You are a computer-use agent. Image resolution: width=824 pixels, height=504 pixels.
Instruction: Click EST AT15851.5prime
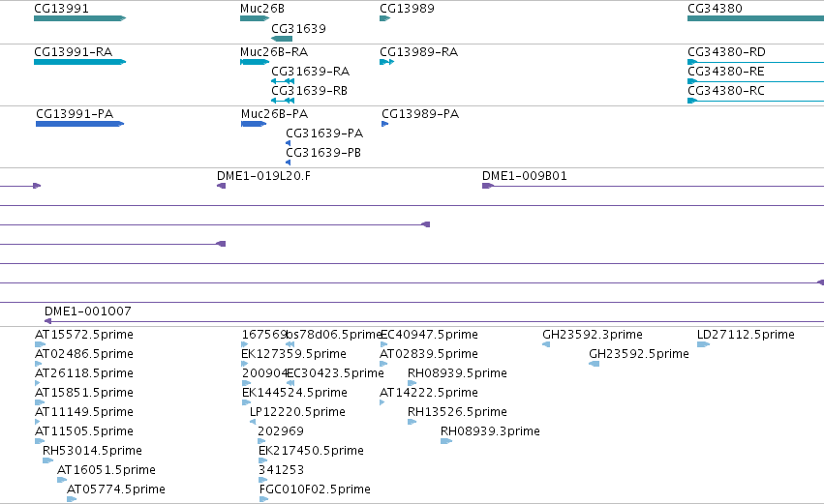[84, 393]
